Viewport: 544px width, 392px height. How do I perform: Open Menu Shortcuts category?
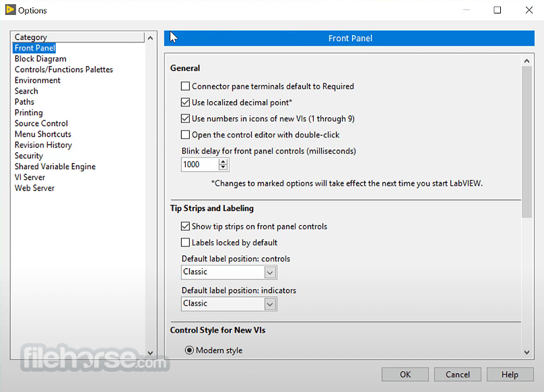tap(42, 134)
